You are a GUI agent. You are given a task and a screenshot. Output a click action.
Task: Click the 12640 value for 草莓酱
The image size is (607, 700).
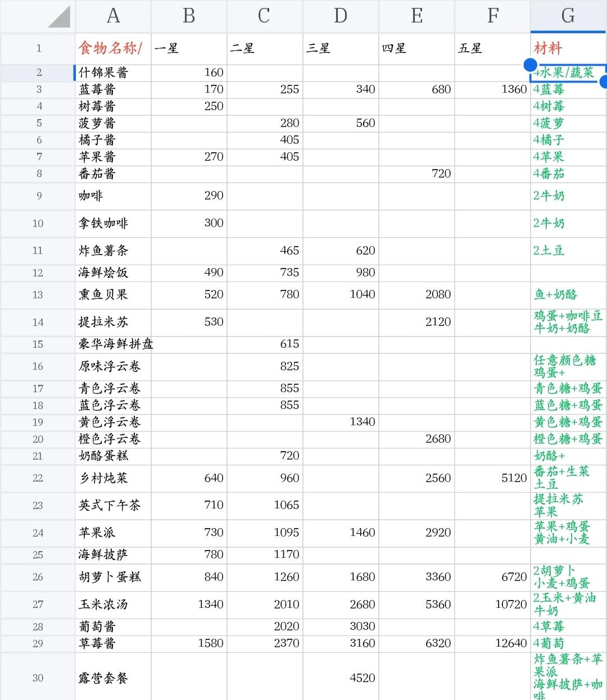[492, 644]
